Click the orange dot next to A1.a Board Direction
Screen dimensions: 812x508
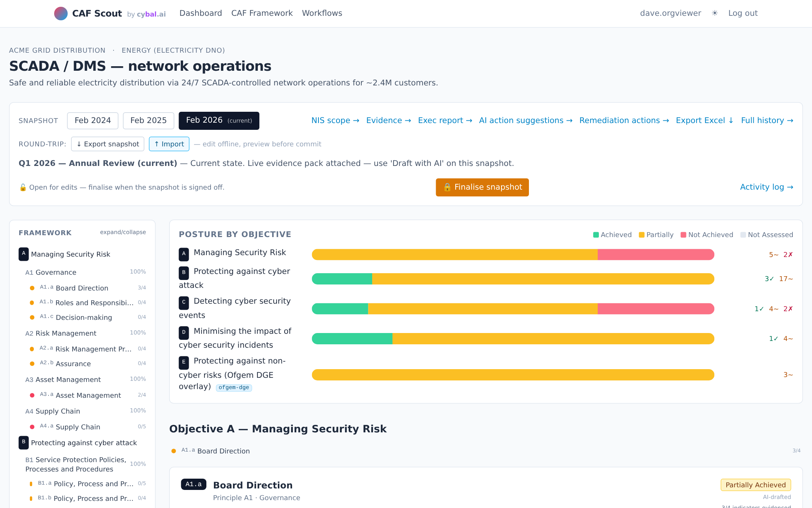click(x=32, y=288)
